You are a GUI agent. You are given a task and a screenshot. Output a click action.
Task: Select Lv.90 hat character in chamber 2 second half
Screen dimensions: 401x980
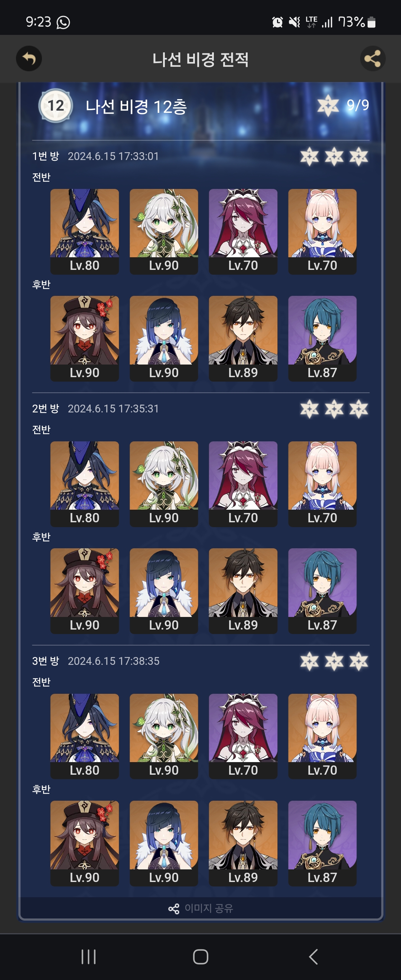[x=84, y=591]
